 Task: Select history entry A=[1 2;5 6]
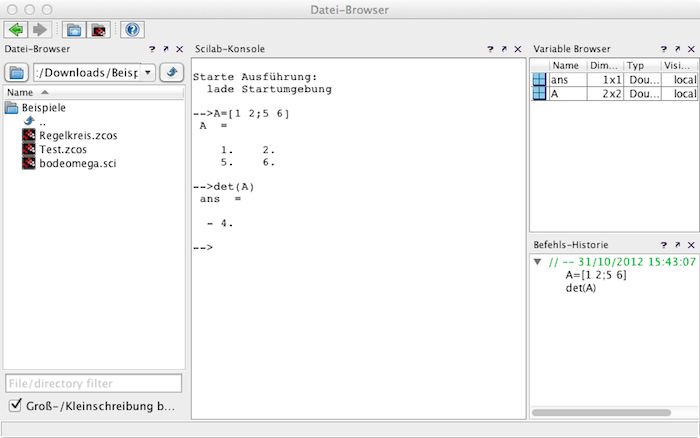pyautogui.click(x=596, y=275)
